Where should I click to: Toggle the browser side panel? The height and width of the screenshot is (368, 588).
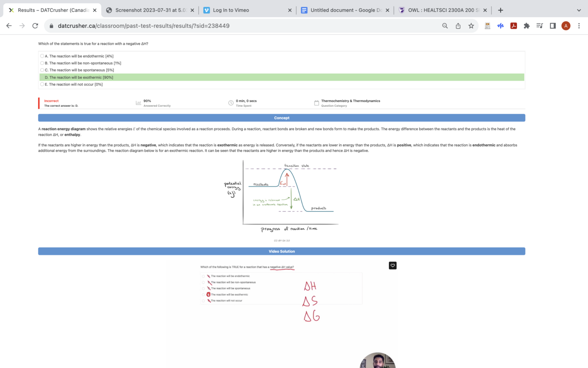553,26
